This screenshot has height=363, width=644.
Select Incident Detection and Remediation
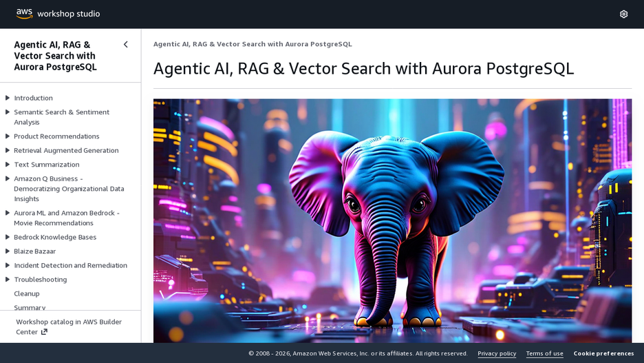71,265
